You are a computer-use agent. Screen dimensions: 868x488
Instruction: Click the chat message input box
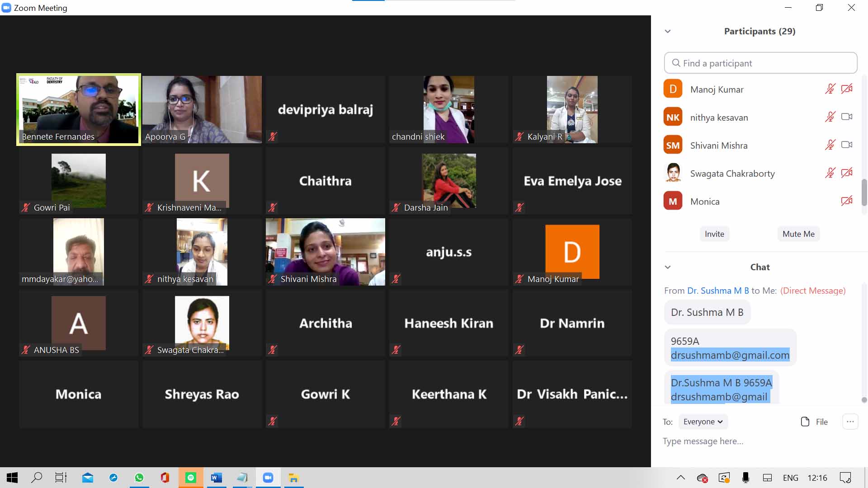click(759, 441)
